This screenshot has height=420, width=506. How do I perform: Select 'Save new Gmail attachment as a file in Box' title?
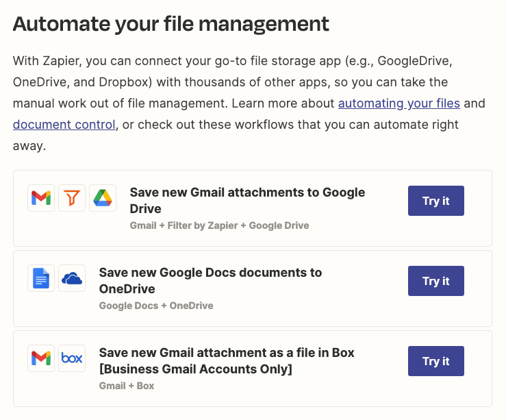[227, 360]
